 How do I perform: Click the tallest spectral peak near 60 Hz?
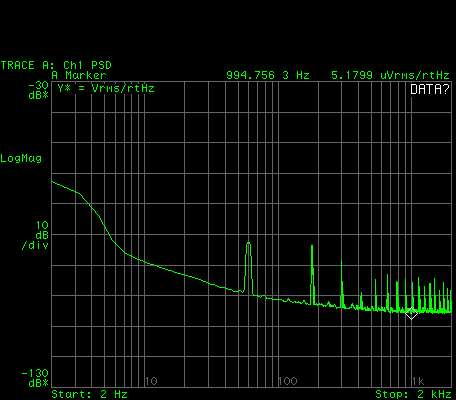(248, 267)
